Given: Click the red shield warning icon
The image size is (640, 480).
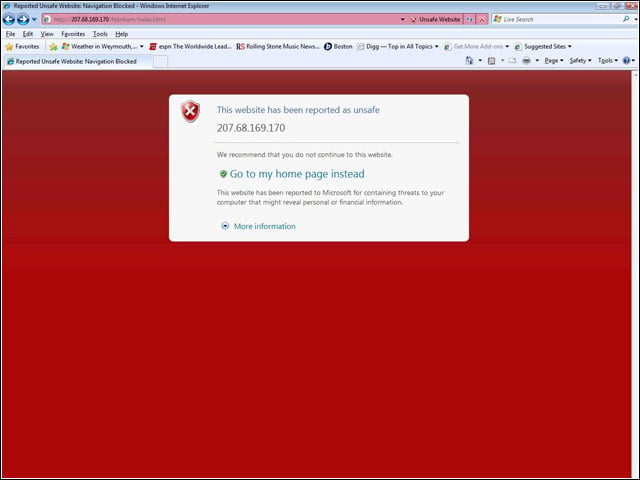Looking at the screenshot, I should (x=191, y=111).
